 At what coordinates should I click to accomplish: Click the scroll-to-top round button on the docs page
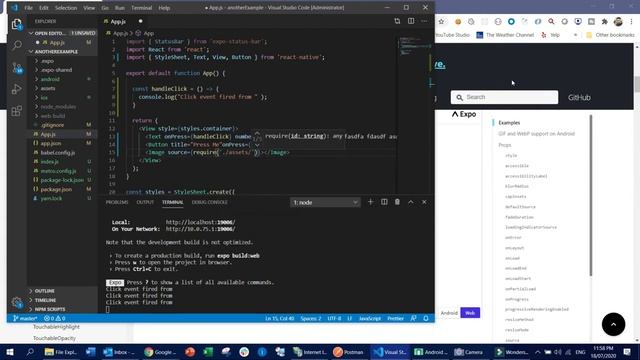click(613, 324)
